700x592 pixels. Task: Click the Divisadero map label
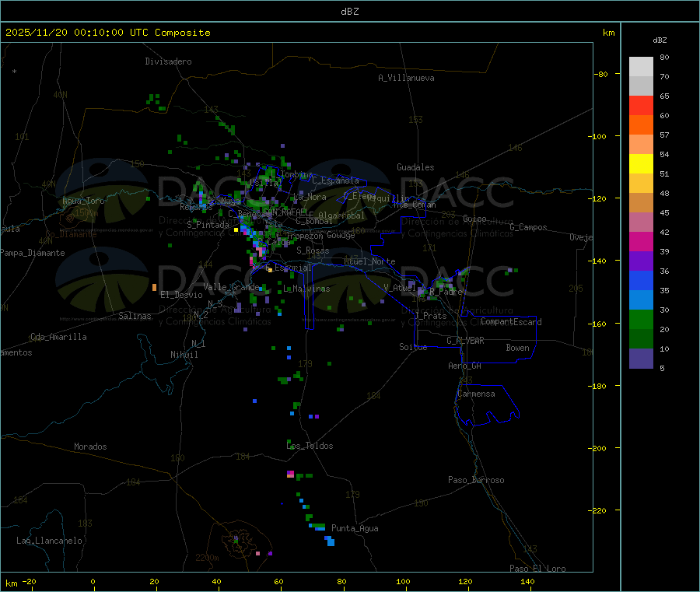click(x=168, y=61)
